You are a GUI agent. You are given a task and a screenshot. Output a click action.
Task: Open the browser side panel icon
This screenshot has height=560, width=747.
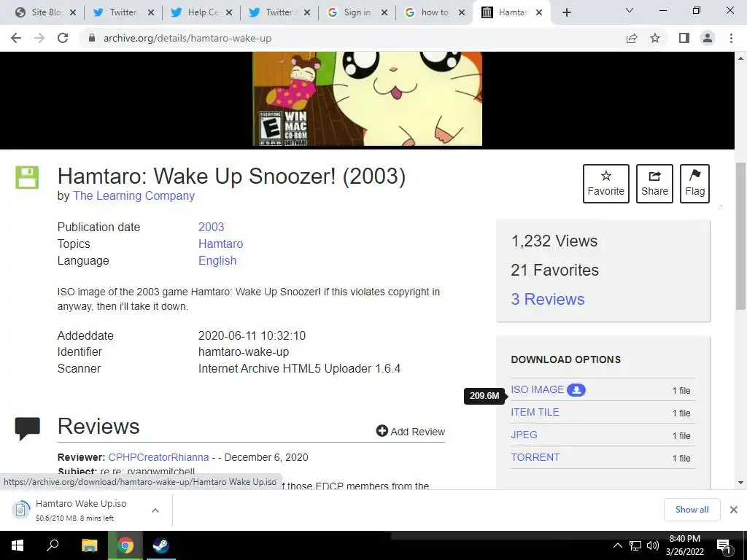[x=684, y=38]
